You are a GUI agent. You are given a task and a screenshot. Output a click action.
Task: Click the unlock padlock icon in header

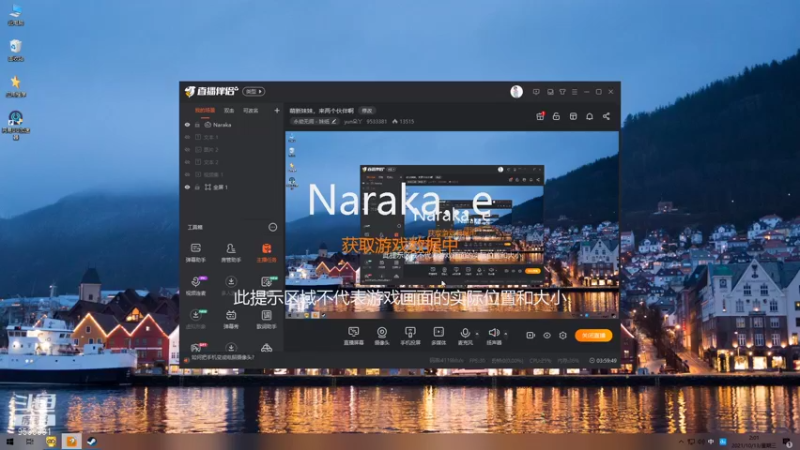pyautogui.click(x=556, y=116)
